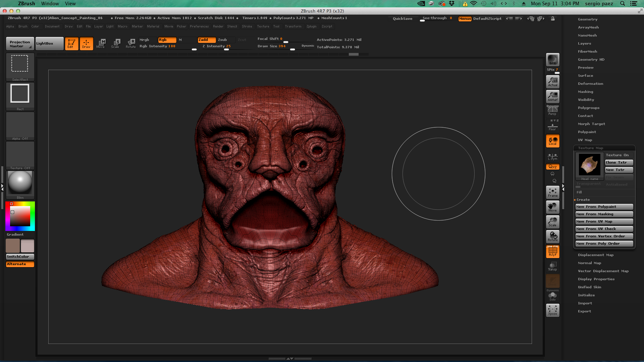The height and width of the screenshot is (362, 644).
Task: Open the Blinn material sphere picker
Action: pyautogui.click(x=20, y=185)
